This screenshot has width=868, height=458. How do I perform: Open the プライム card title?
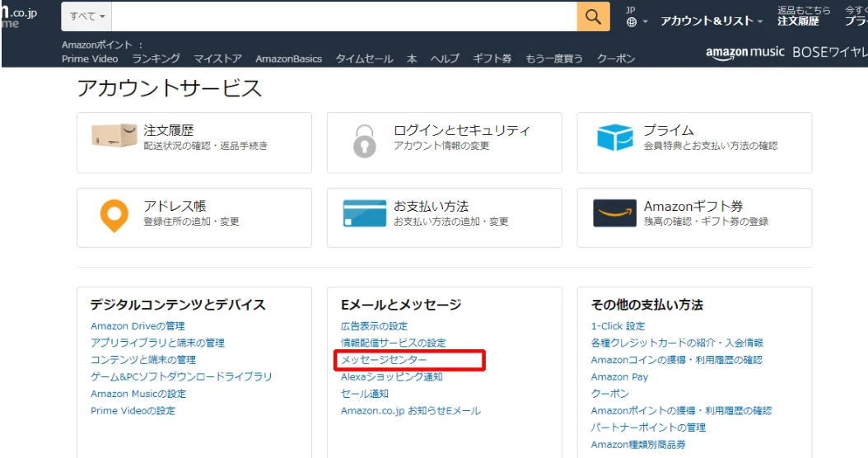pos(668,131)
